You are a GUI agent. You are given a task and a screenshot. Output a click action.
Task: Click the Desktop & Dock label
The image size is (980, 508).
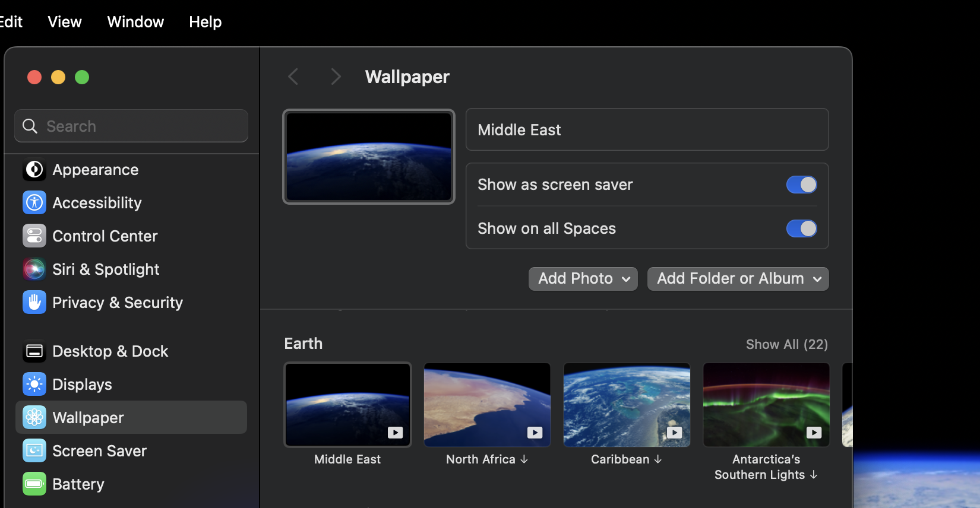110,351
